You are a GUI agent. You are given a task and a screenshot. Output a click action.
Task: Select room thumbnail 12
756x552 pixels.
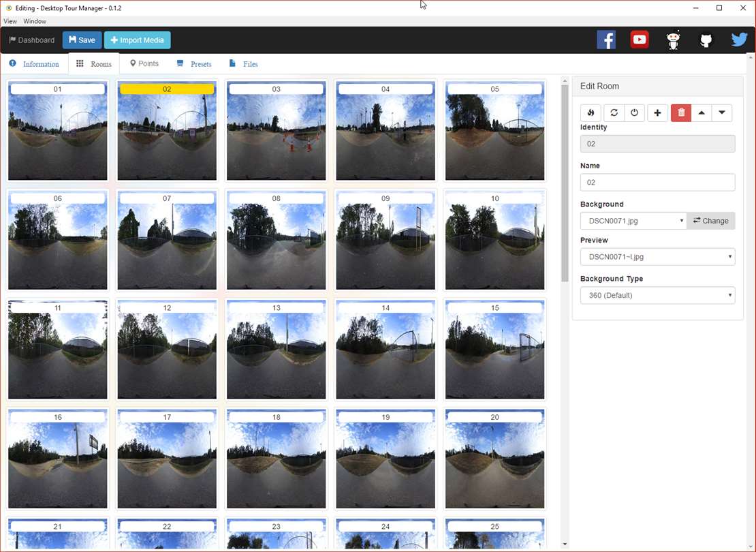tap(167, 350)
